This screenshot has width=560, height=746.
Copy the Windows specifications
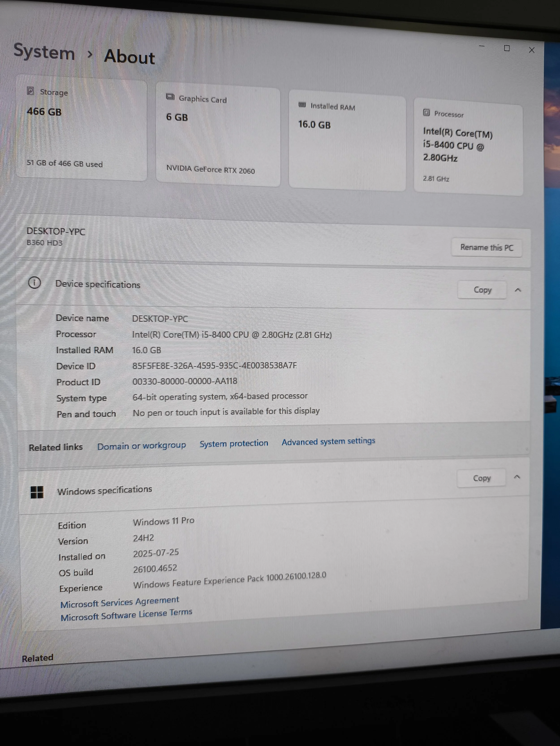coord(481,478)
